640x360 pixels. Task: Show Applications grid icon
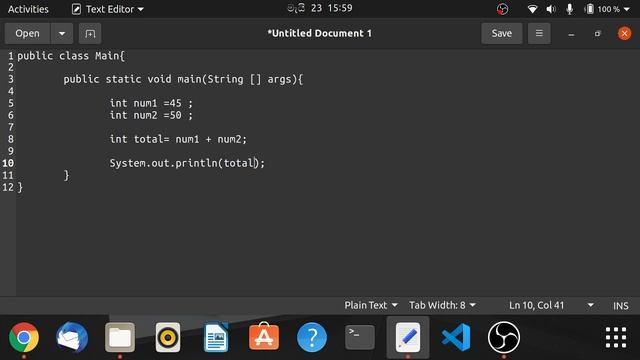click(x=616, y=337)
